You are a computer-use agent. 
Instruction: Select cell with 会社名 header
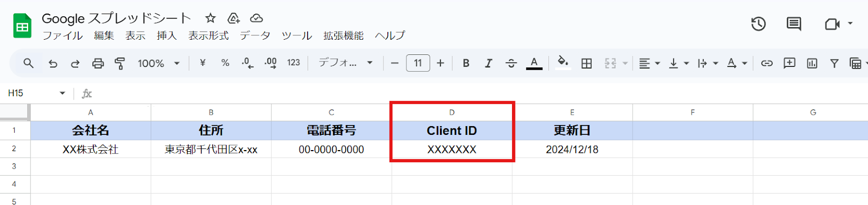click(91, 131)
